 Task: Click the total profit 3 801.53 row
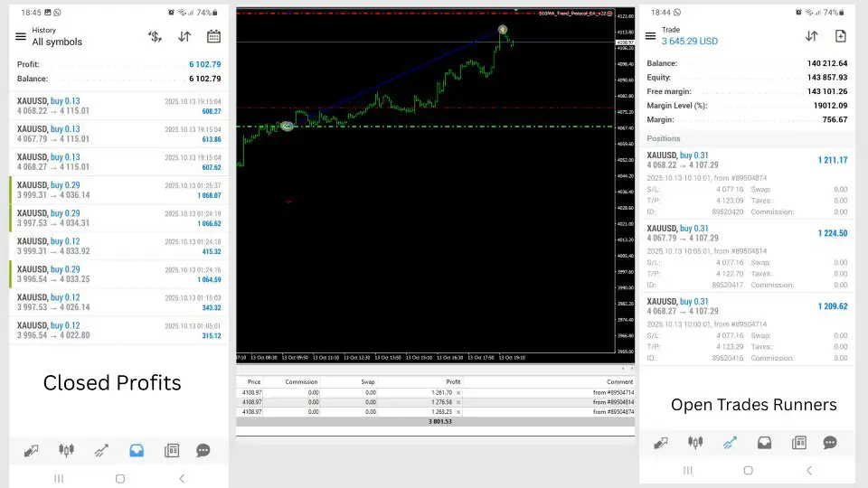tap(435, 422)
